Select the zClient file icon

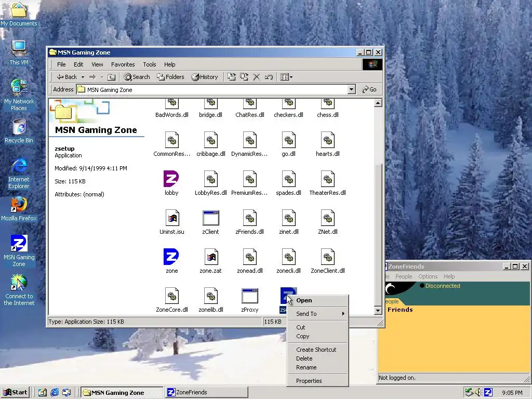211,218
